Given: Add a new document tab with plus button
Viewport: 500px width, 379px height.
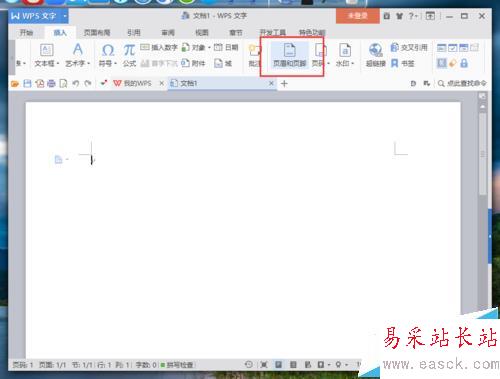Looking at the screenshot, I should [x=284, y=84].
